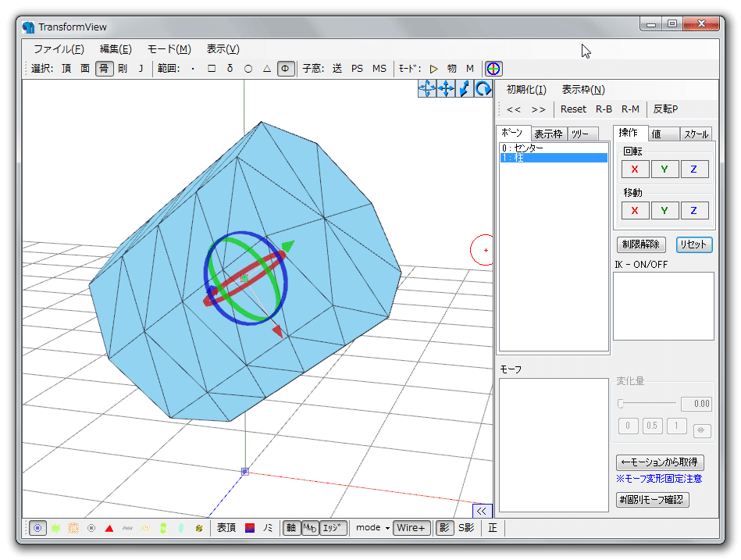The width and height of the screenshot is (741, 560).
Task: Open the 表示(V) menu
Action: [223, 49]
